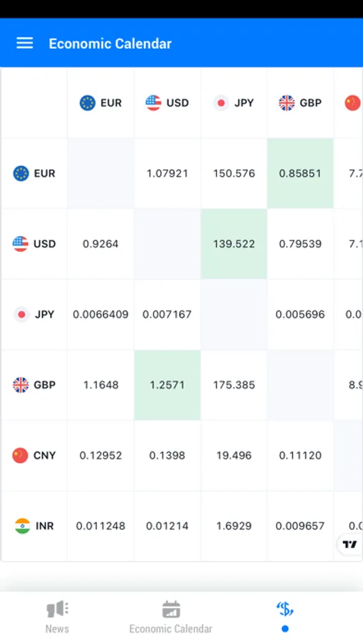Tap the GBP flag in column header

tap(286, 102)
